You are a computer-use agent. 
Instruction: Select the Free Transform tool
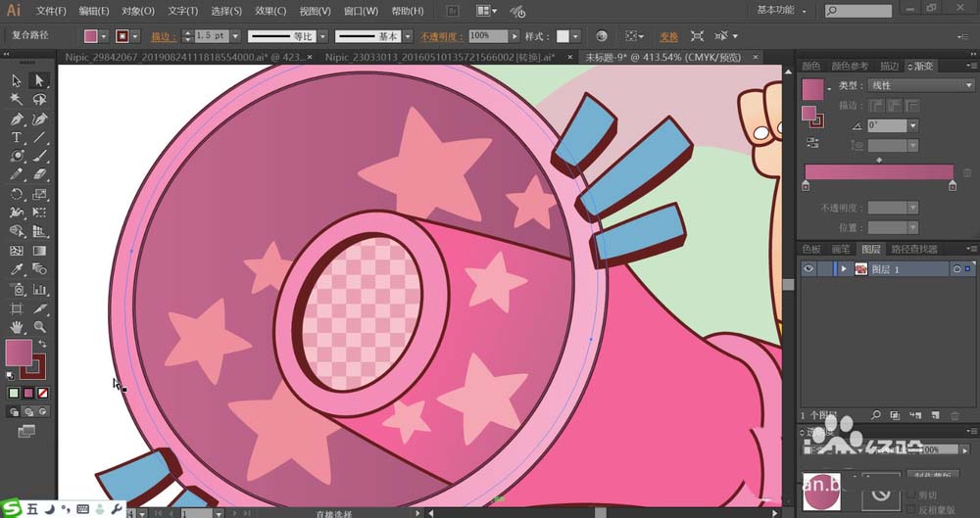point(39,213)
